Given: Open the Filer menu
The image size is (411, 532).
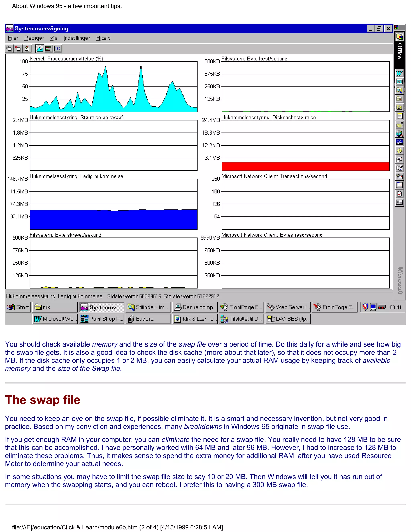Looking at the screenshot, I should click(x=13, y=38).
